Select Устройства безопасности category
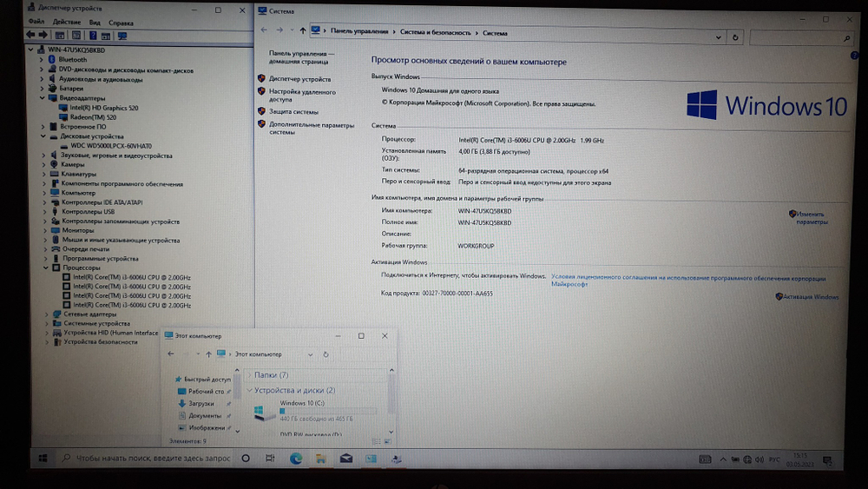Viewport: 868px width, 489px height. [100, 341]
